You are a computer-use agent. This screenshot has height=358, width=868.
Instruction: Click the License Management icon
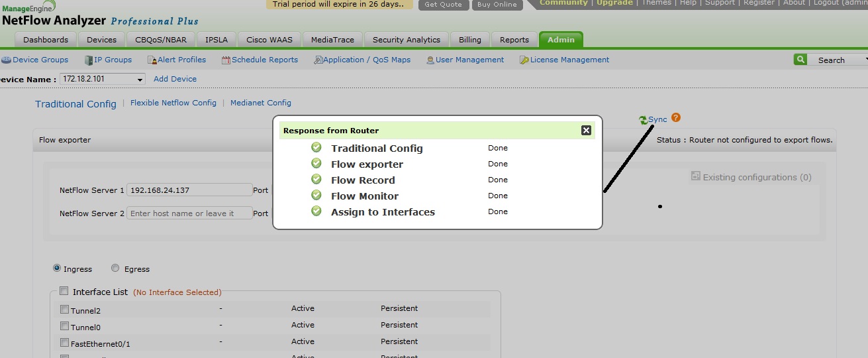tap(524, 60)
